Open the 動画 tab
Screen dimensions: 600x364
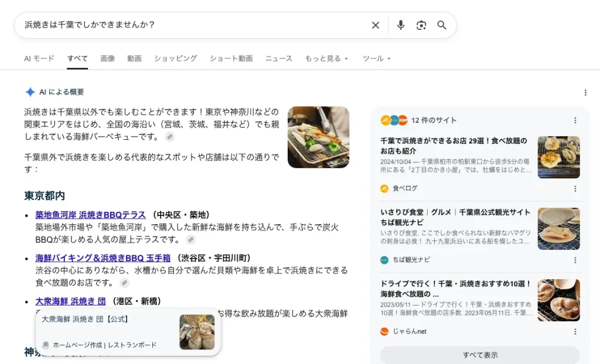point(134,59)
